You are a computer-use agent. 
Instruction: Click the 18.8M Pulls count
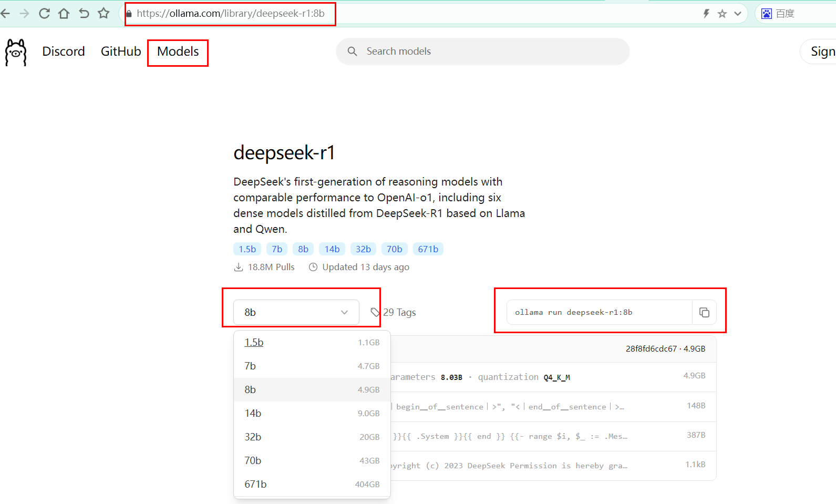271,268
